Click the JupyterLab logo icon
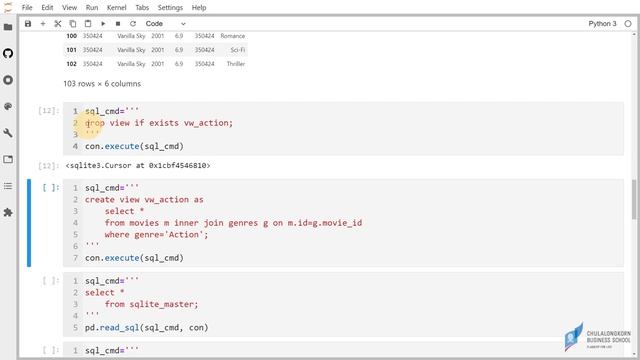This screenshot has width=640, height=360. 8,7
